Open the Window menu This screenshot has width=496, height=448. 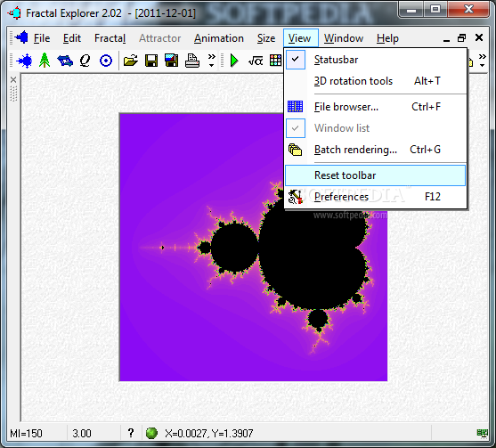pos(344,38)
